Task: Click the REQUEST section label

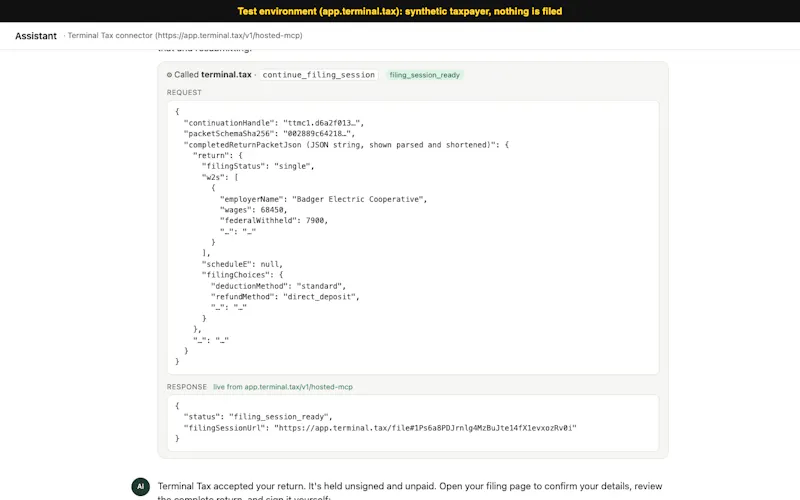Action: (184, 92)
